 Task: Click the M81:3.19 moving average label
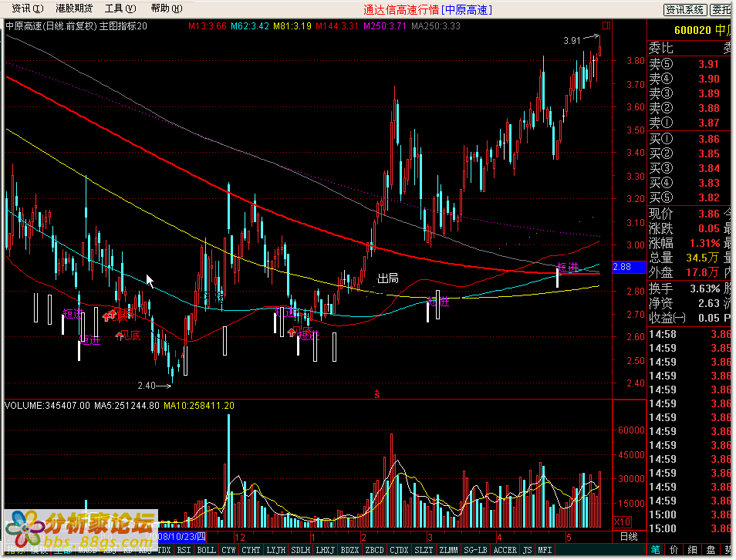coord(292,26)
